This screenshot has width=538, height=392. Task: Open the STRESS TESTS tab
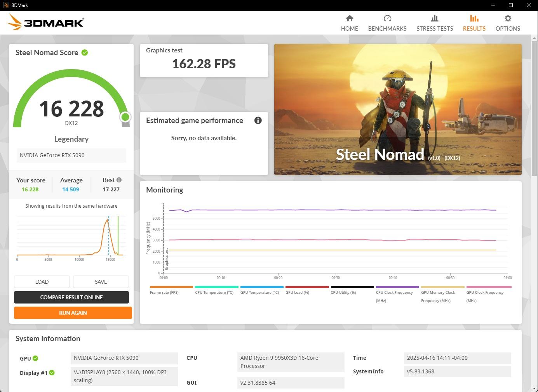pos(435,23)
